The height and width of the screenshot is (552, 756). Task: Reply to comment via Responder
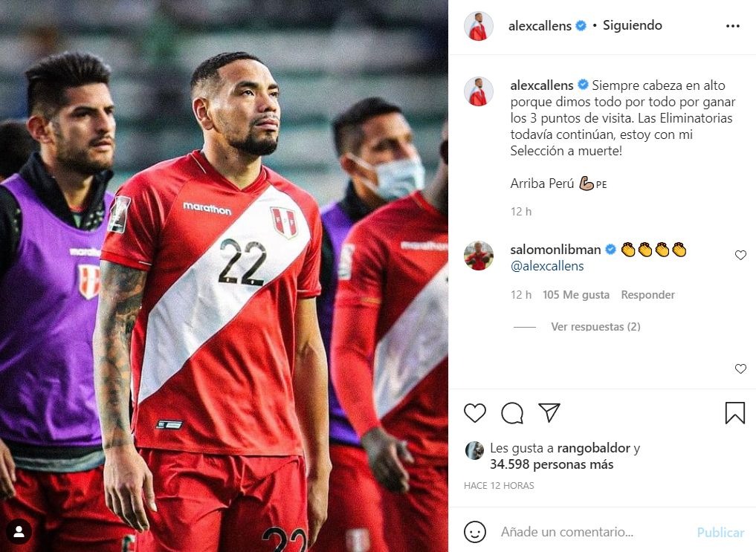(647, 295)
